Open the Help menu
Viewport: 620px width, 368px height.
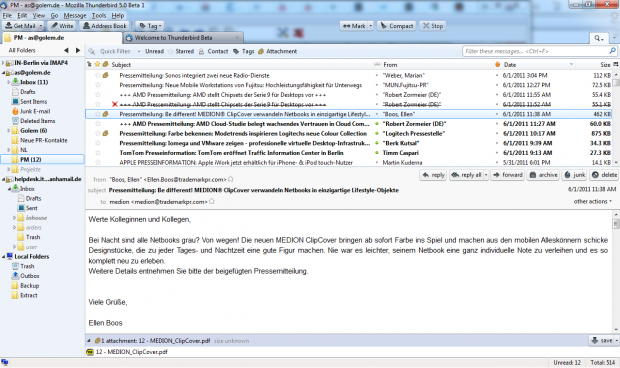coord(118,15)
